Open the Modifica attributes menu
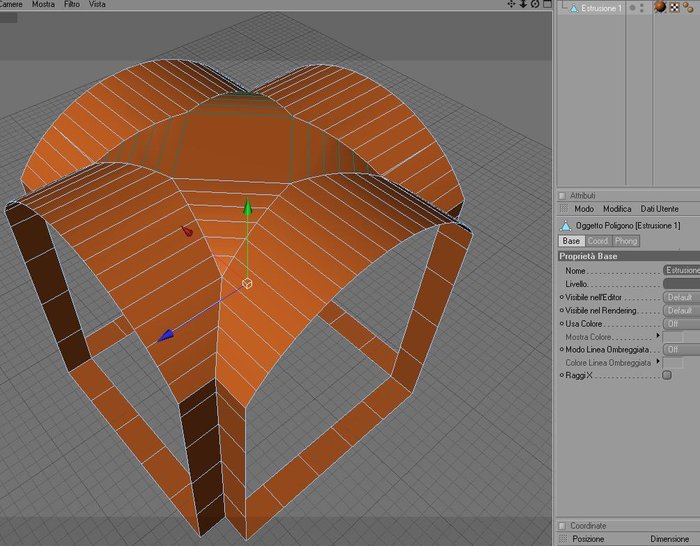Image resolution: width=700 pixels, height=546 pixels. tap(617, 209)
